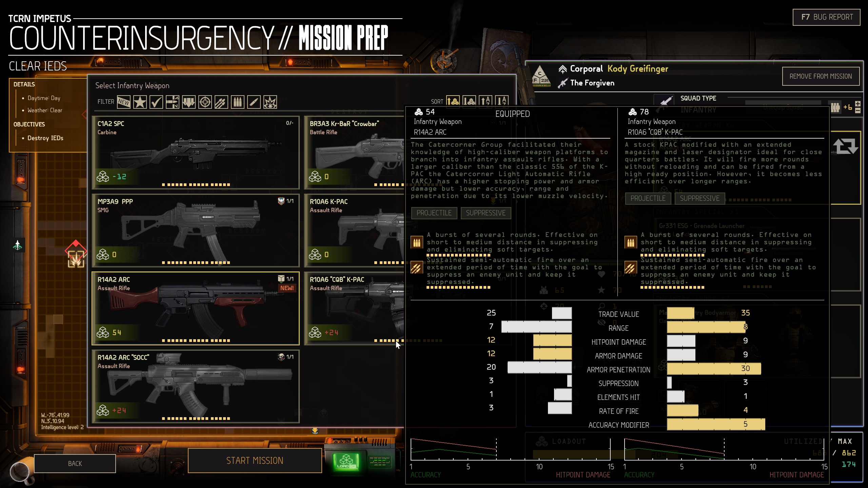Toggle the NEW items filter
This screenshot has width=868, height=488.
click(124, 102)
